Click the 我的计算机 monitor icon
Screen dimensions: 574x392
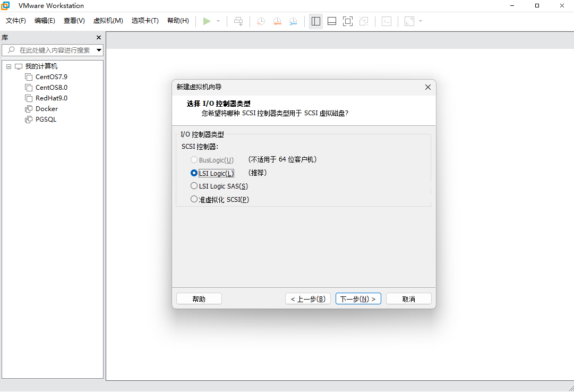click(x=18, y=67)
